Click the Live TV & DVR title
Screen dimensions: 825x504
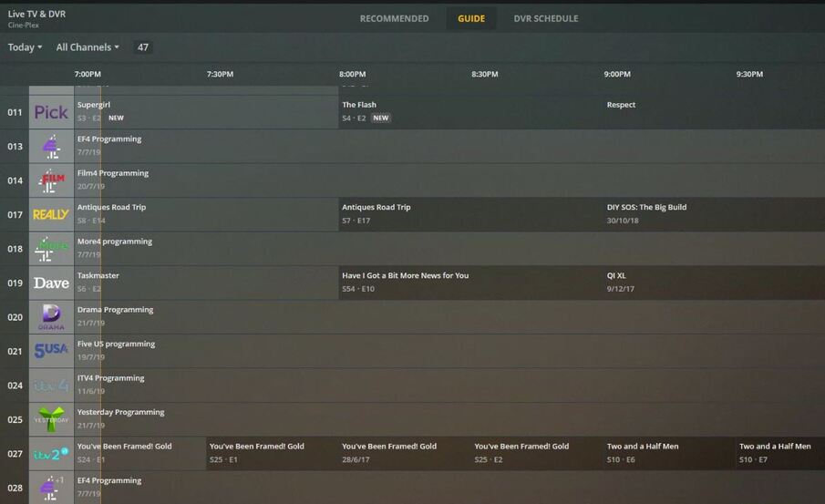36,15
